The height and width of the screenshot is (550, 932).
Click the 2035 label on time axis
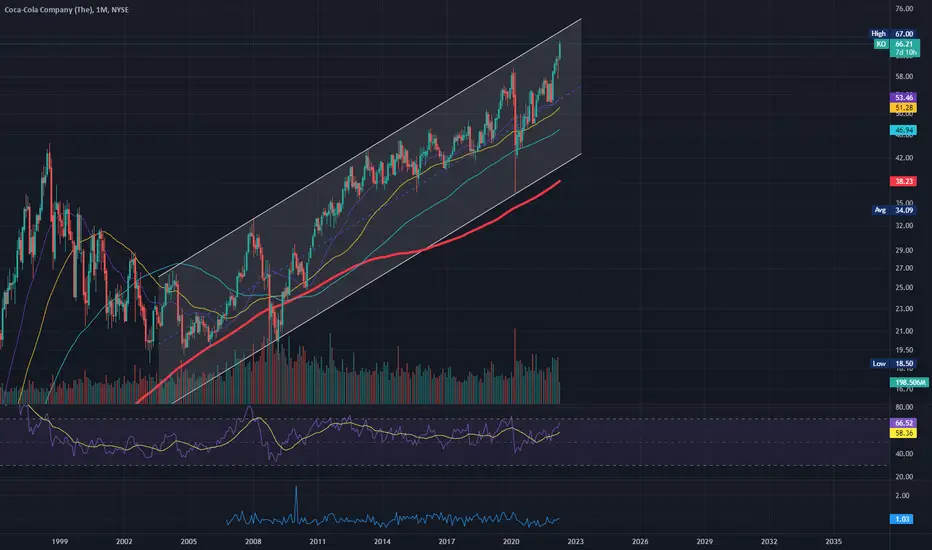click(833, 542)
